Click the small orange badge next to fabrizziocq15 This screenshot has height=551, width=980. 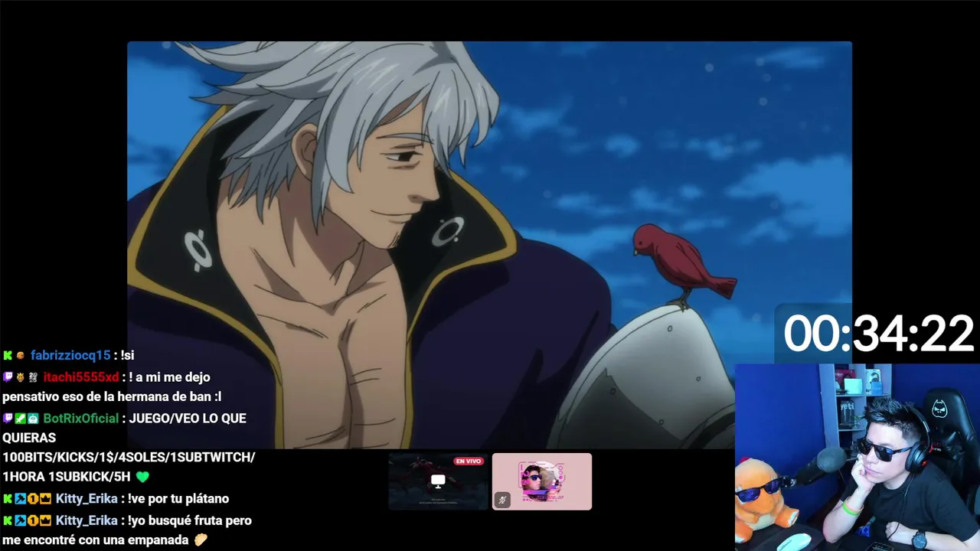tap(21, 355)
